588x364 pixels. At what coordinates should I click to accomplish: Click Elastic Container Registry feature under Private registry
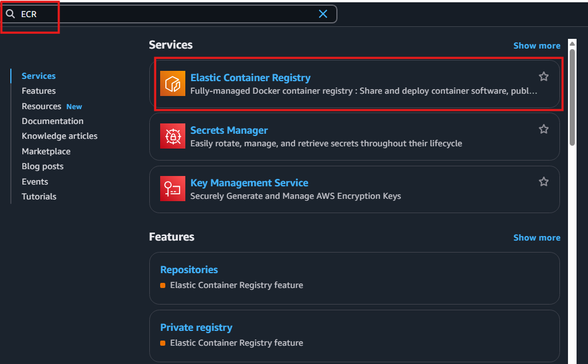tap(237, 343)
